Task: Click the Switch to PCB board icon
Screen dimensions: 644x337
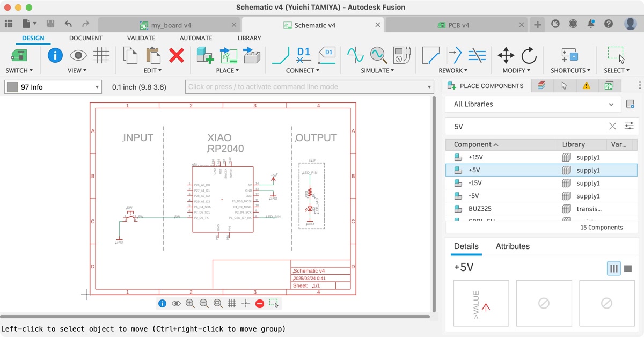Action: click(x=19, y=55)
